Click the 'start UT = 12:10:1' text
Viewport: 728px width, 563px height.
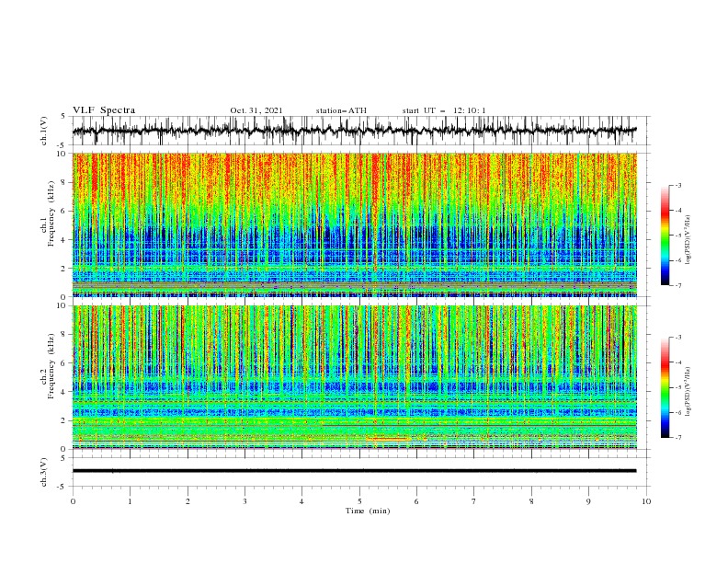pos(444,110)
